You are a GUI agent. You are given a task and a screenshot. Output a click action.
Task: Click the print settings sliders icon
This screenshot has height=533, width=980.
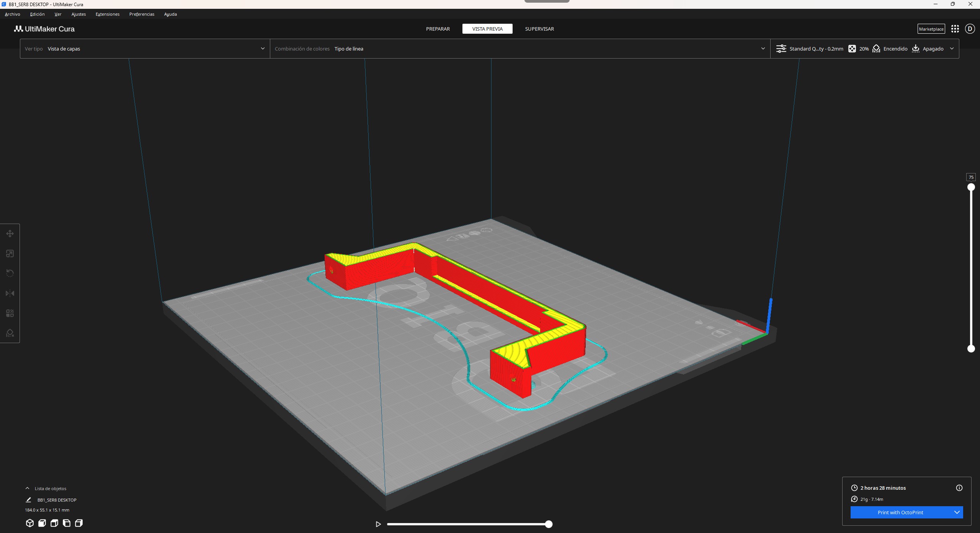coord(781,49)
